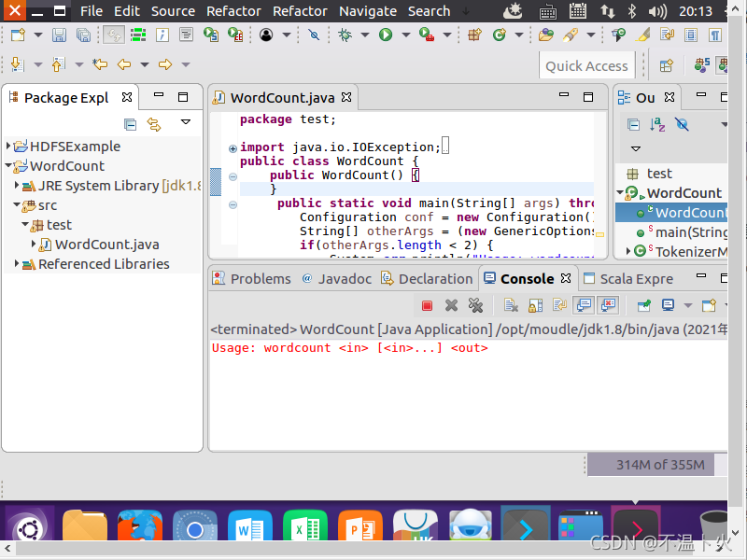Open the Source menu
Image resolution: width=747 pixels, height=560 pixels.
[173, 11]
